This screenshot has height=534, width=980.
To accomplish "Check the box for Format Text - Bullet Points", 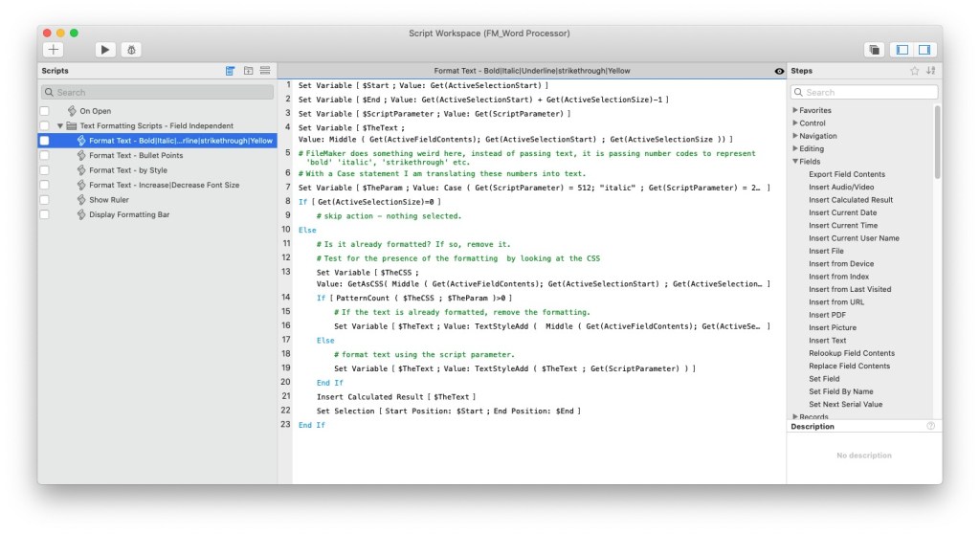I will click(44, 155).
